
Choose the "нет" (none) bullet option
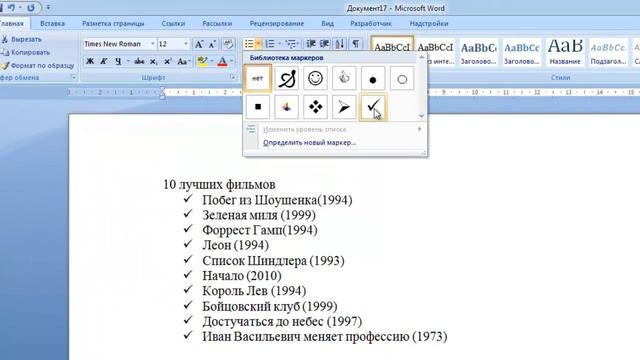258,78
